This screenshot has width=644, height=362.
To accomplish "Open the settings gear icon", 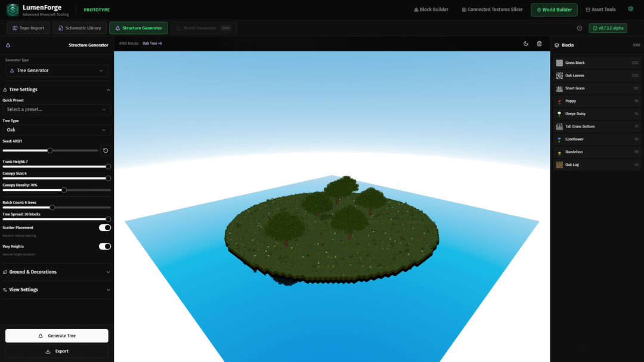I will pos(630,10).
